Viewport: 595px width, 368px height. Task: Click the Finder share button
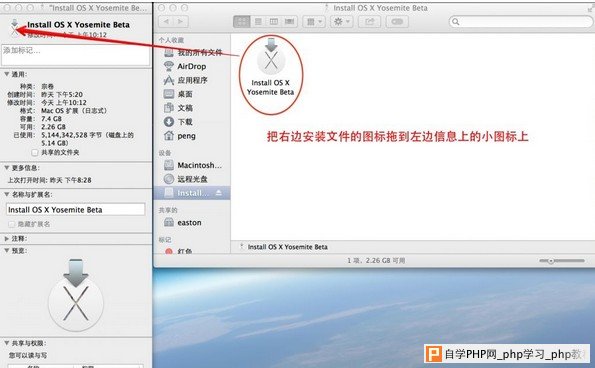370,22
